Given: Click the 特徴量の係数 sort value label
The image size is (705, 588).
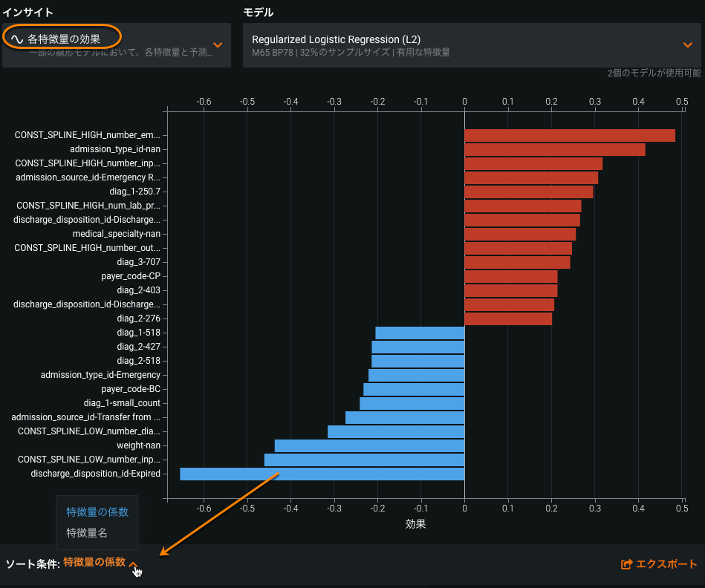Looking at the screenshot, I should pos(94,562).
